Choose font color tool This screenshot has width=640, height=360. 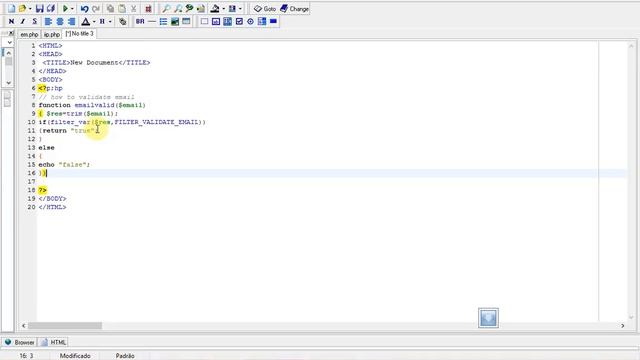(x=86, y=21)
